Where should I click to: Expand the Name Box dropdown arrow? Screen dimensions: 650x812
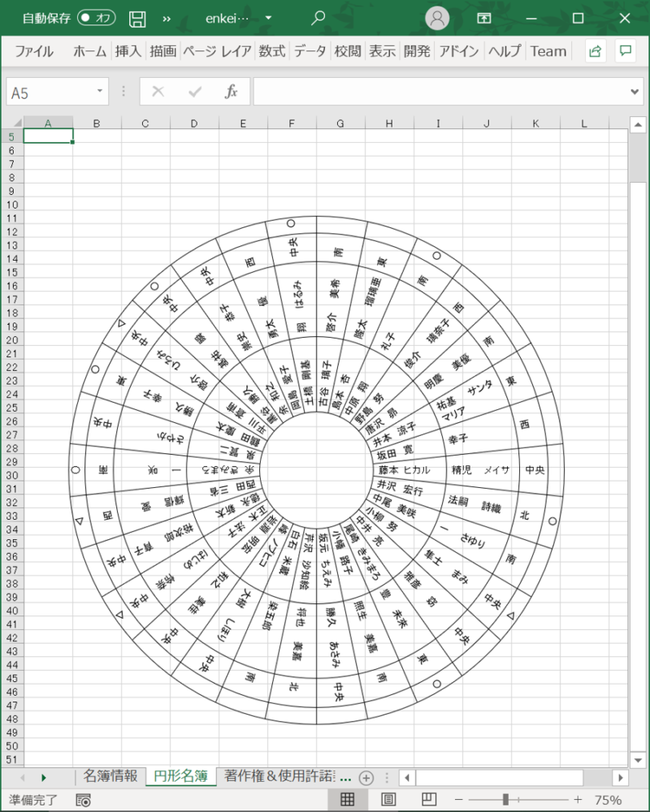[100, 92]
